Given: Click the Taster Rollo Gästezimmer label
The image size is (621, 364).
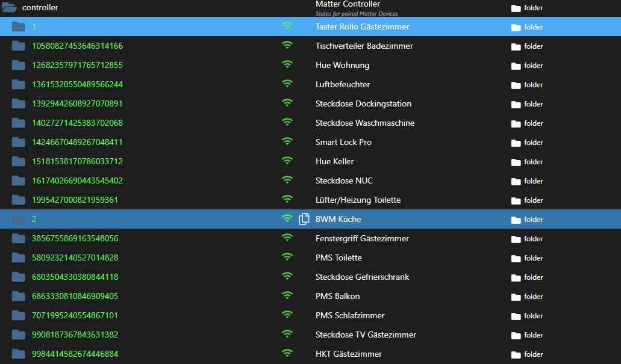Looking at the screenshot, I should point(363,26).
